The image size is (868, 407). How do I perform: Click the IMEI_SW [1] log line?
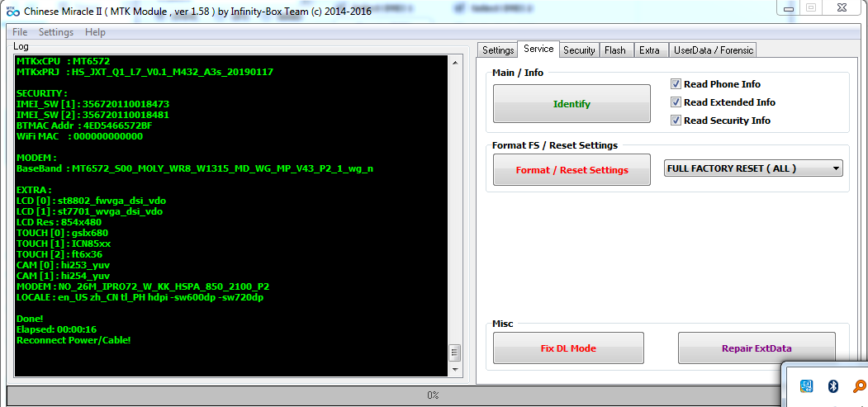[92, 104]
